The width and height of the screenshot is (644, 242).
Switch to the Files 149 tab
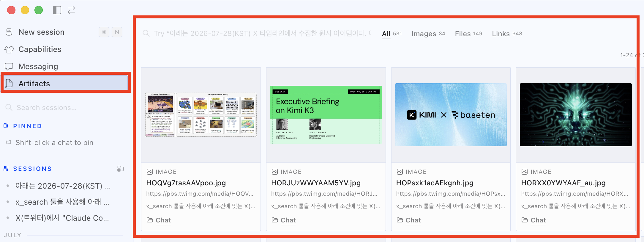[x=468, y=34]
